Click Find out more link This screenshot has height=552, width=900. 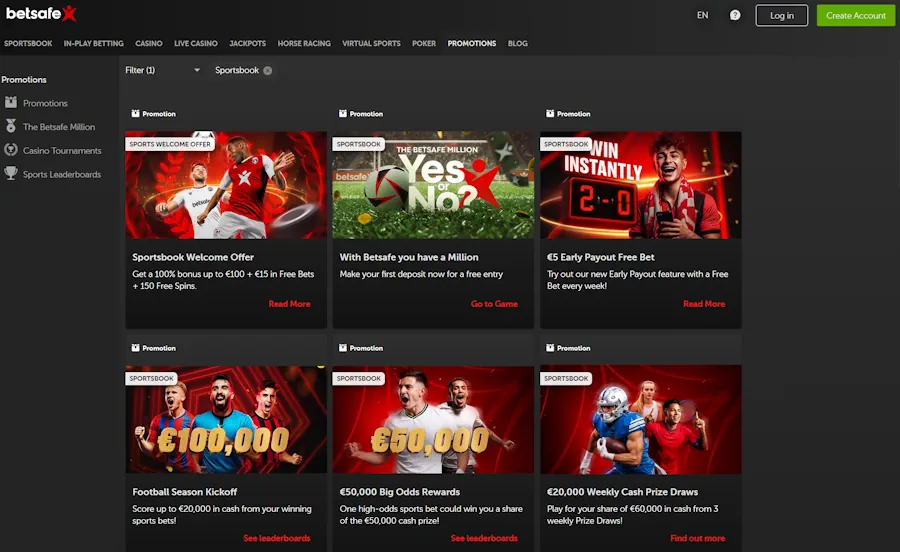point(697,538)
